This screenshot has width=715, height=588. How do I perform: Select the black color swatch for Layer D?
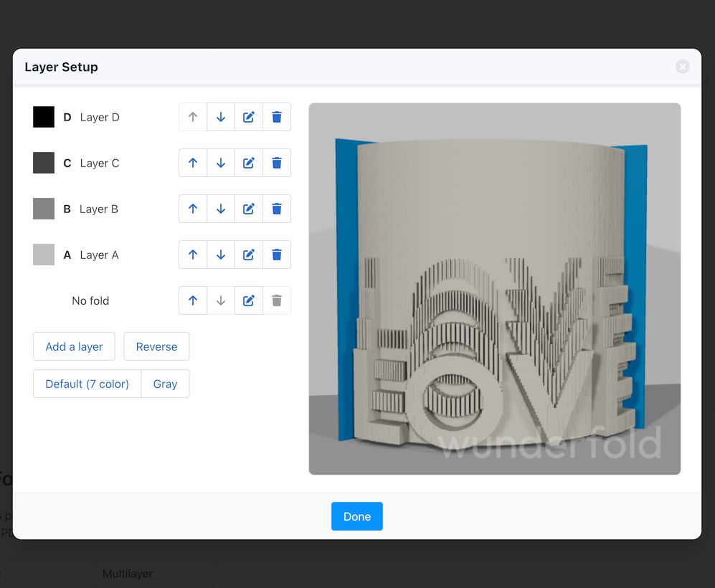(44, 117)
